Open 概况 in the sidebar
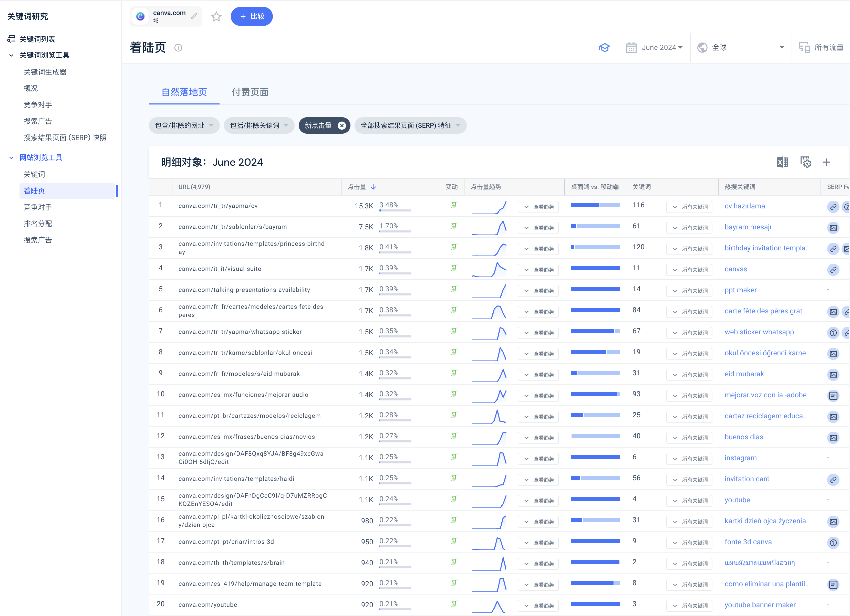This screenshot has width=850, height=616. point(31,88)
